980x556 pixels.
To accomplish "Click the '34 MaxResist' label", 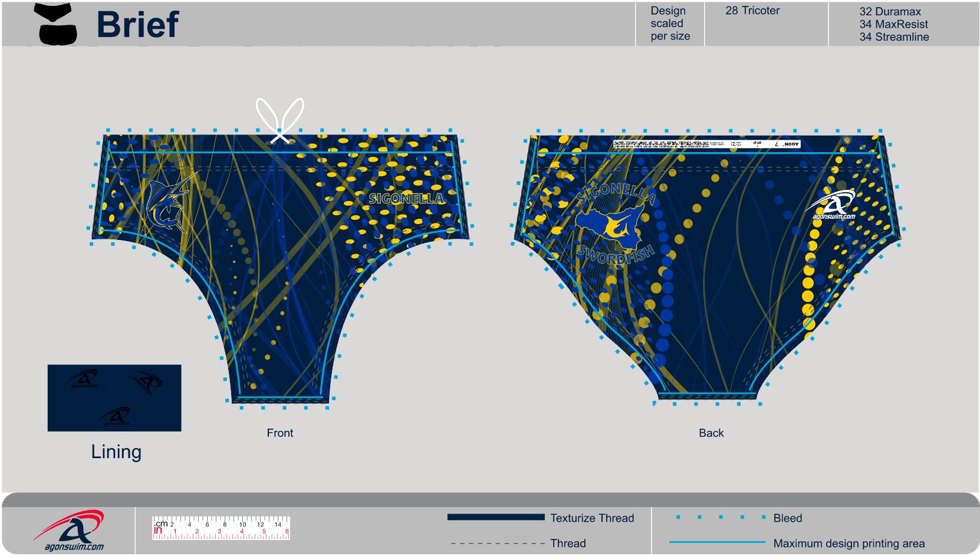I will [x=893, y=24].
